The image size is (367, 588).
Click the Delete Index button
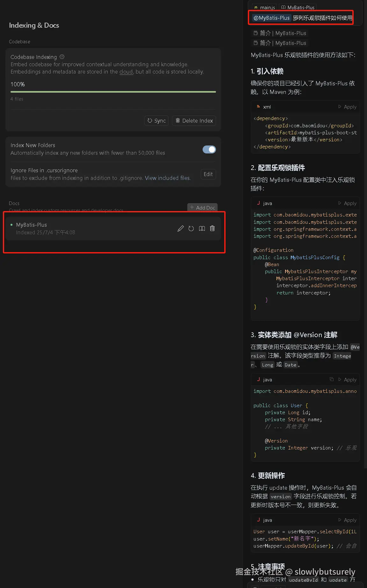pyautogui.click(x=194, y=121)
